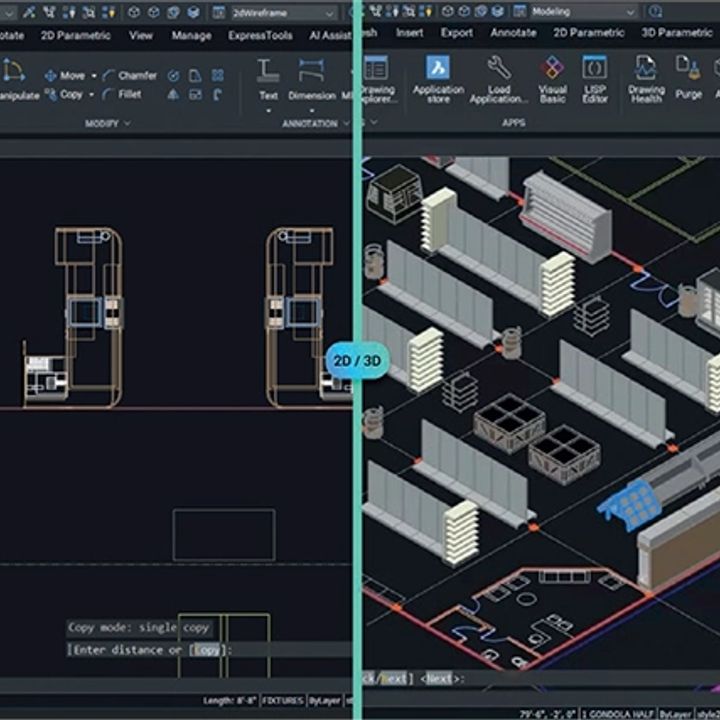The height and width of the screenshot is (720, 720).
Task: Click the array grid icon in Modify
Action: pyautogui.click(x=218, y=75)
